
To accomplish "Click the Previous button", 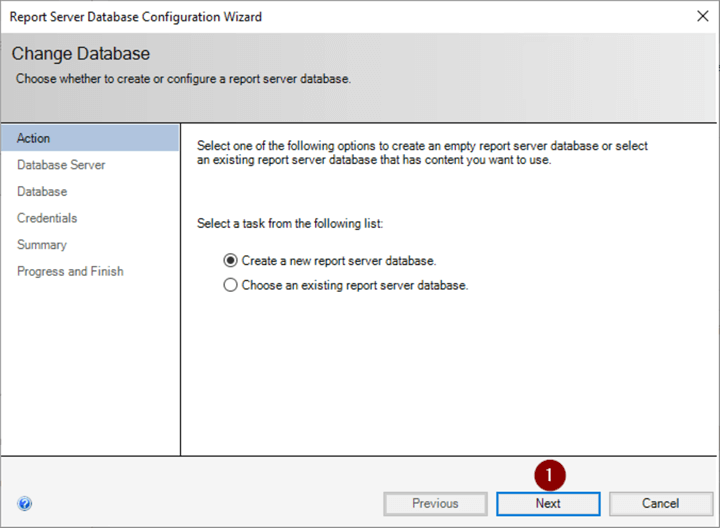I will 435,503.
